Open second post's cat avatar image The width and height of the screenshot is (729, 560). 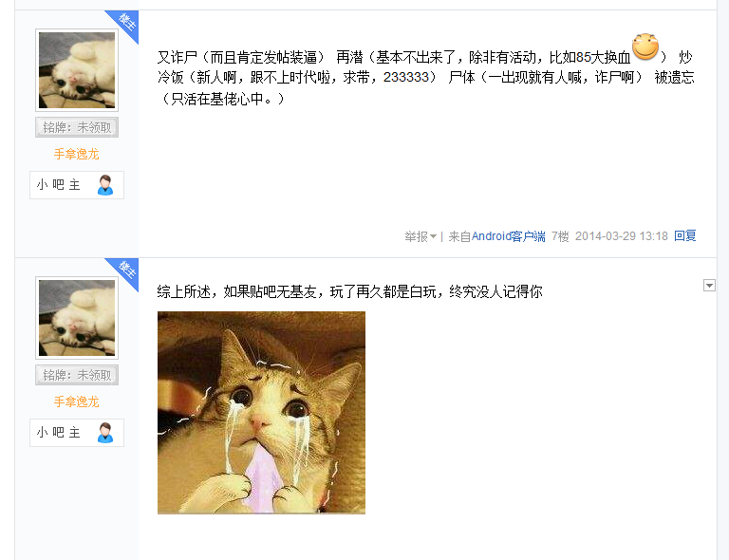pyautogui.click(x=77, y=318)
